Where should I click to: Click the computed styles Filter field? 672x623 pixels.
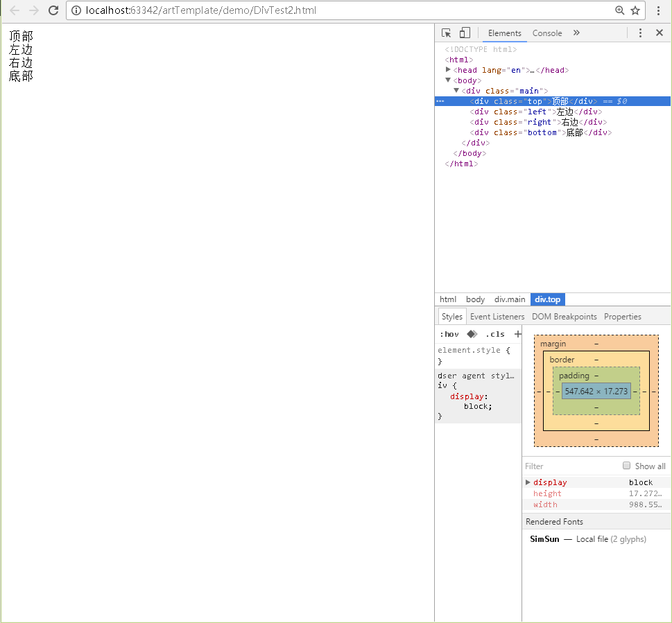[570, 466]
